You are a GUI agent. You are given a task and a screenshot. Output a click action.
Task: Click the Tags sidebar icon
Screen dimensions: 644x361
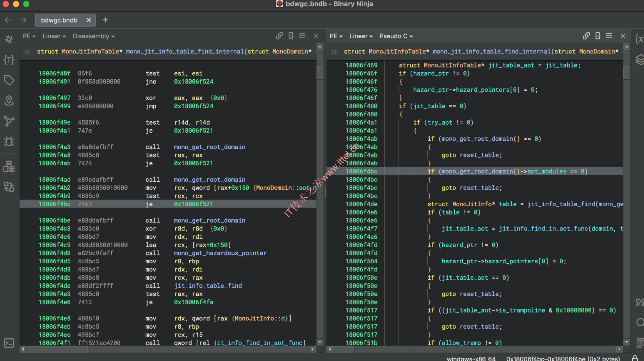[9, 80]
